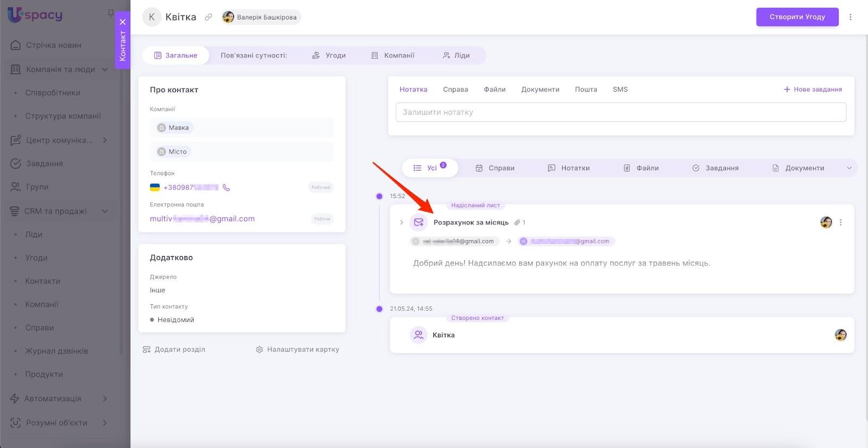Open Угоди in the sidebar
Viewport: 868px width, 448px height.
coord(36,258)
